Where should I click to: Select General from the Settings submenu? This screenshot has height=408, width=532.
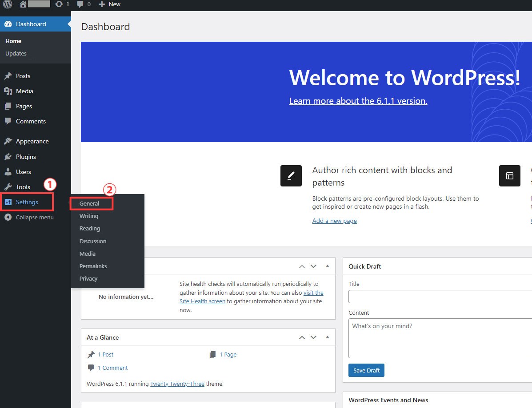[x=89, y=203]
